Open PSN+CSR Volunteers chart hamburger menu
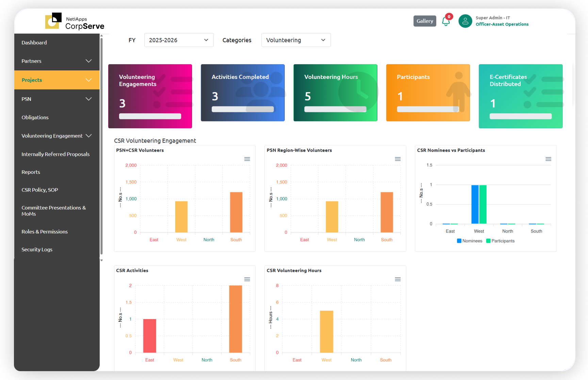This screenshot has height=380, width=588. click(247, 159)
